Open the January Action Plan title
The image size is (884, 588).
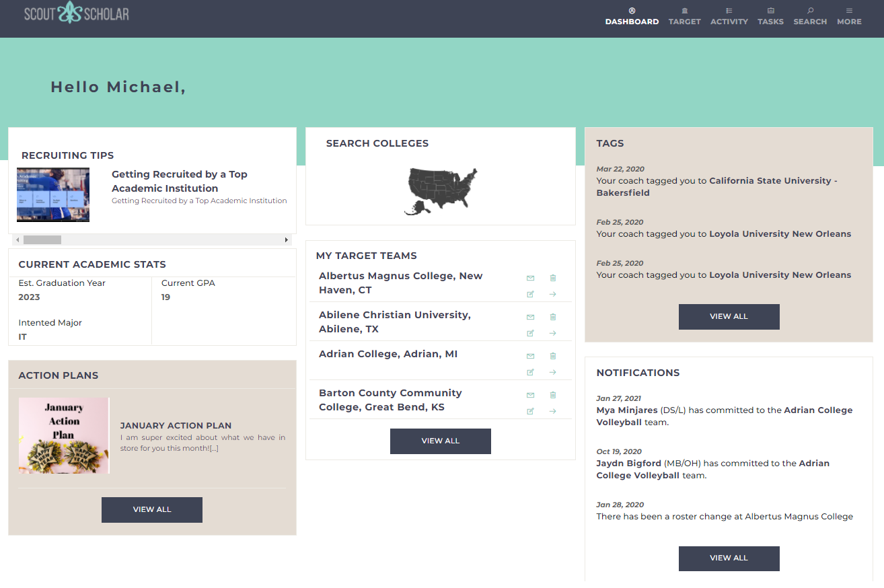tap(176, 426)
